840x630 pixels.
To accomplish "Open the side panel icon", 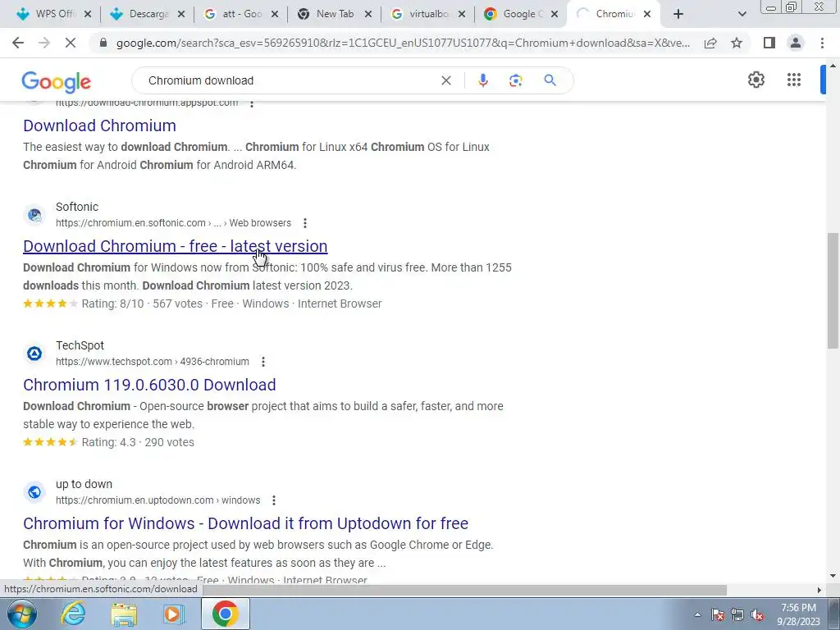I will tap(769, 43).
